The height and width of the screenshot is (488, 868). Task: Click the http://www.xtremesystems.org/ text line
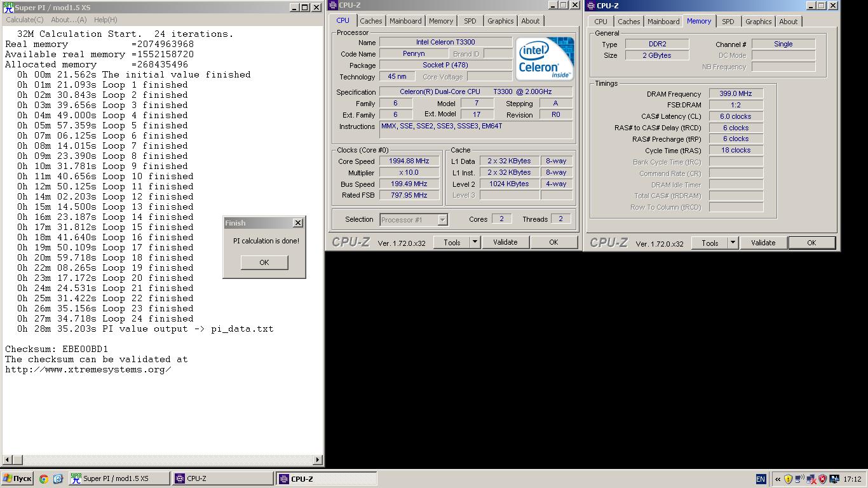pos(88,369)
